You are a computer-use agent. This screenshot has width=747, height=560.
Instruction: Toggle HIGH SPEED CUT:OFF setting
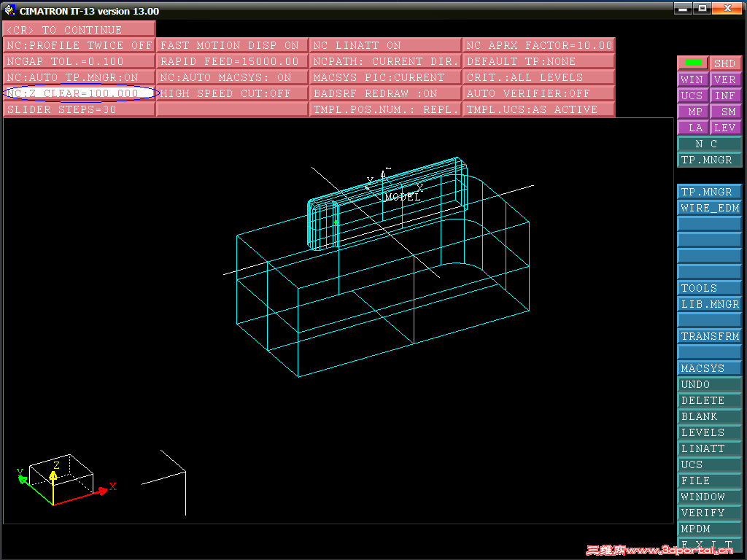(232, 93)
